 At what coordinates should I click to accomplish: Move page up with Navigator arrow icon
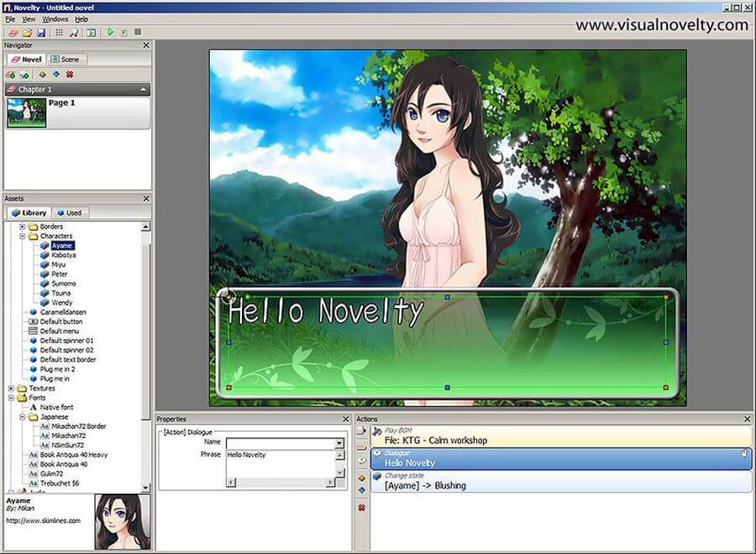pos(42,75)
